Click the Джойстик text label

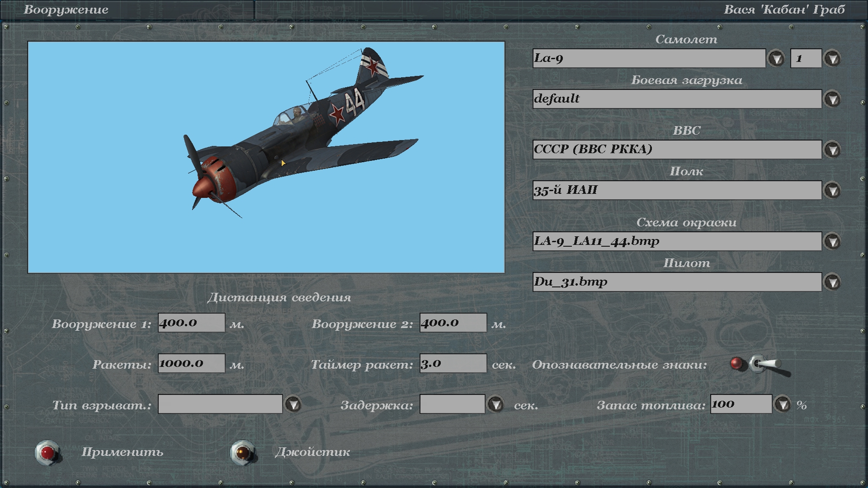coord(312,452)
